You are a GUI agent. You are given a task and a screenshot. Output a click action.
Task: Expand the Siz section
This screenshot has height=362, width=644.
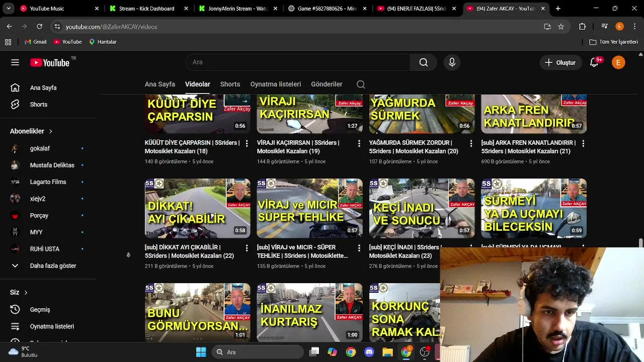click(19, 292)
